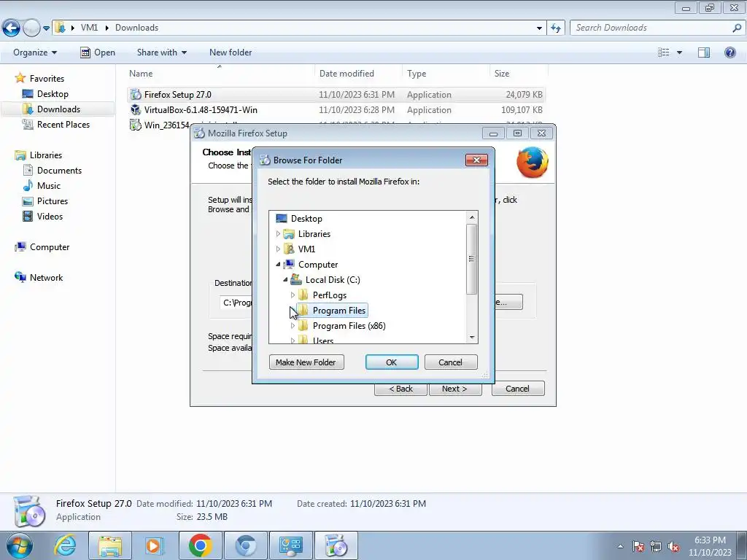Collapse the Local Disk (C:) node
The height and width of the screenshot is (560, 747).
[x=285, y=279]
